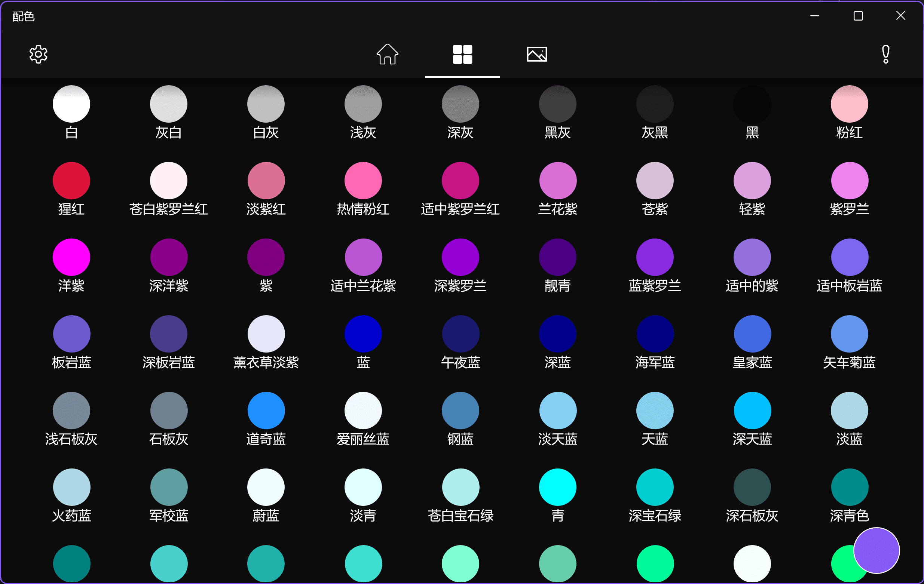Select the 热情粉红 color circle
924x584 pixels.
(363, 180)
